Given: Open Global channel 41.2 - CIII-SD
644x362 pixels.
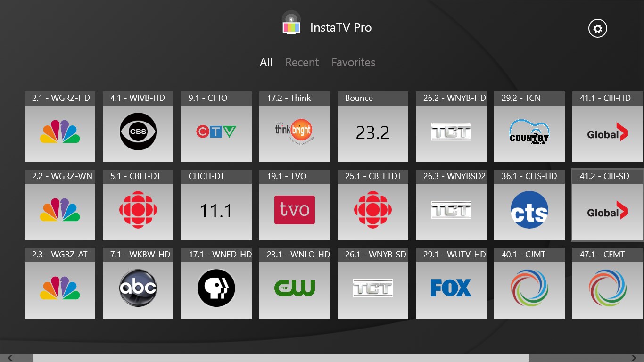Looking at the screenshot, I should [x=608, y=205].
